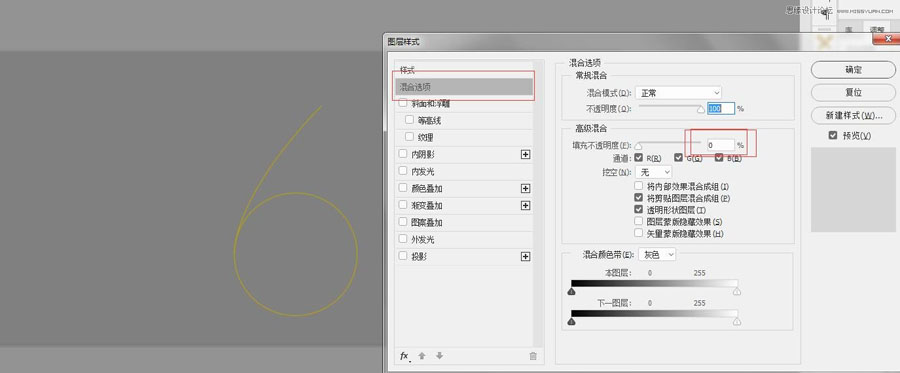Click the 复位 button
Image resolution: width=900 pixels, height=373 pixels.
853,92
